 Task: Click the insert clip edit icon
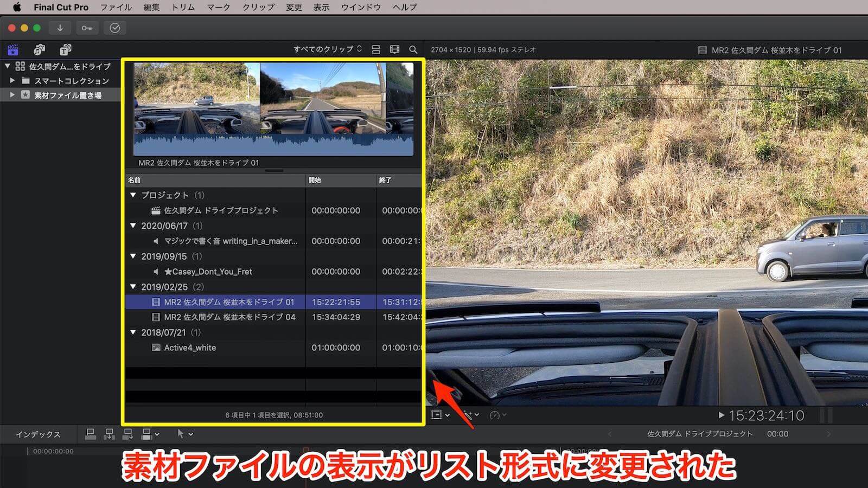tap(109, 434)
